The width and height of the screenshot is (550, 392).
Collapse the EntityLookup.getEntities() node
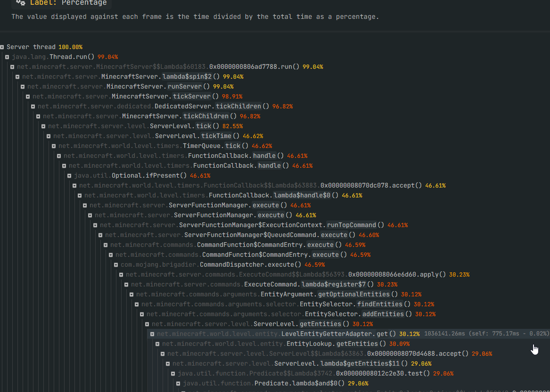[157, 343]
